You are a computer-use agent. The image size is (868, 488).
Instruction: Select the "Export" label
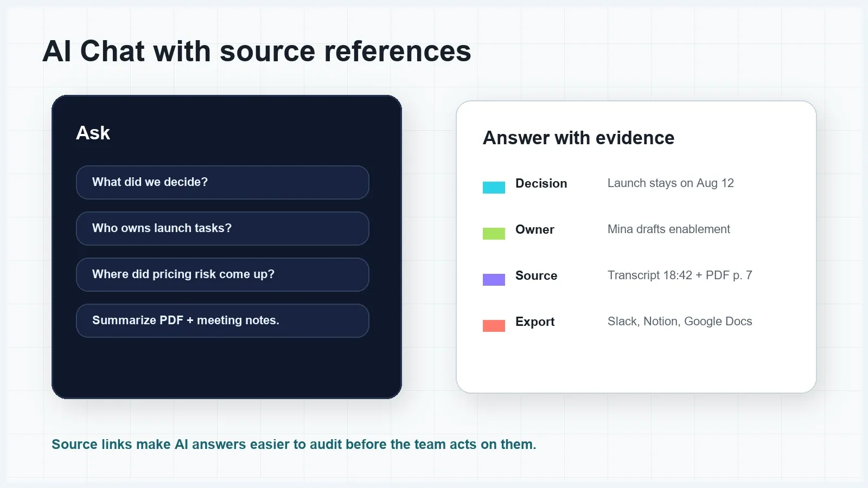click(535, 322)
